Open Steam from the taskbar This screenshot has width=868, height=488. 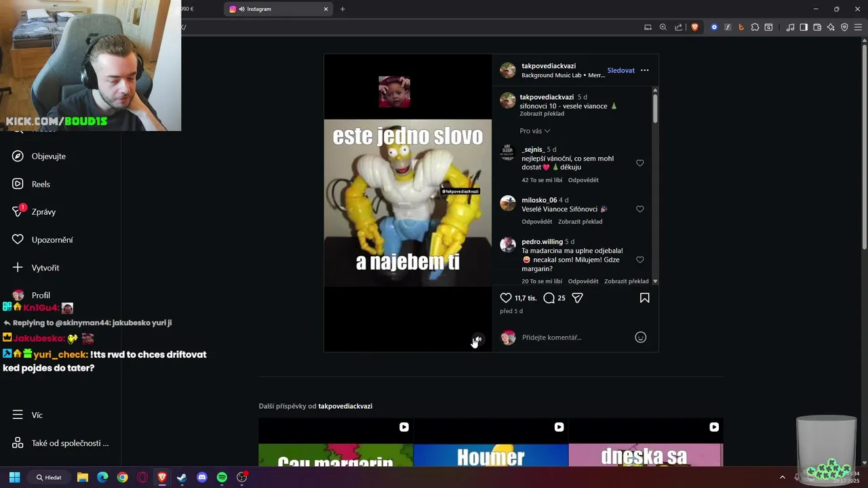point(182,477)
